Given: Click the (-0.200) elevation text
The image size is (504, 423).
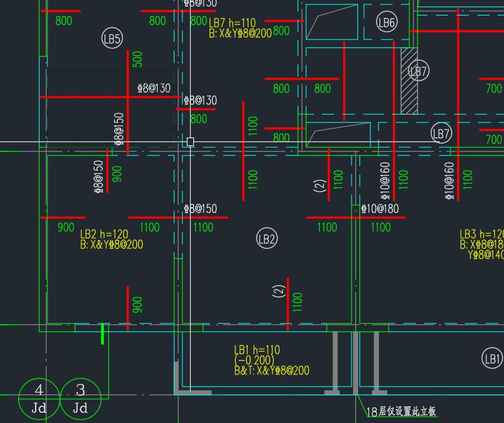Looking at the screenshot, I should [x=254, y=359].
